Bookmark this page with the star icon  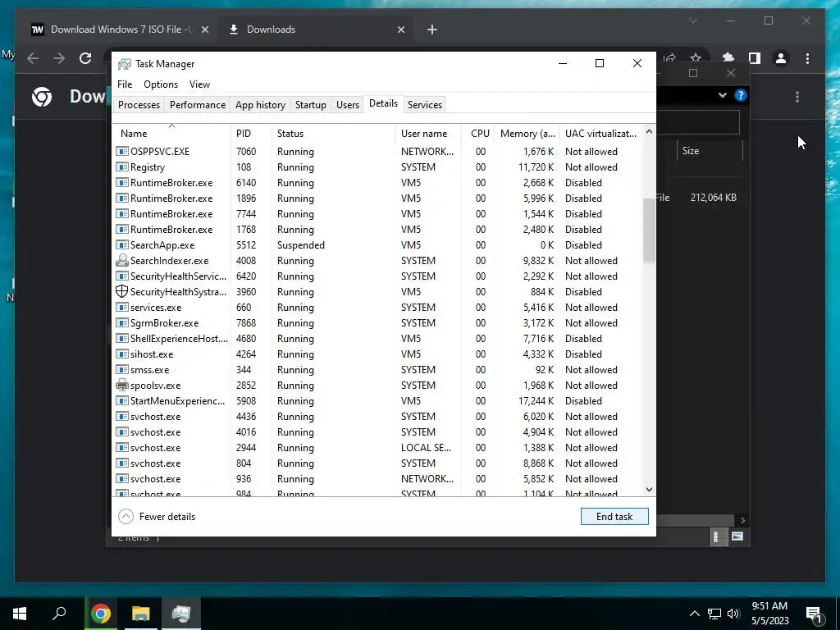(696, 58)
